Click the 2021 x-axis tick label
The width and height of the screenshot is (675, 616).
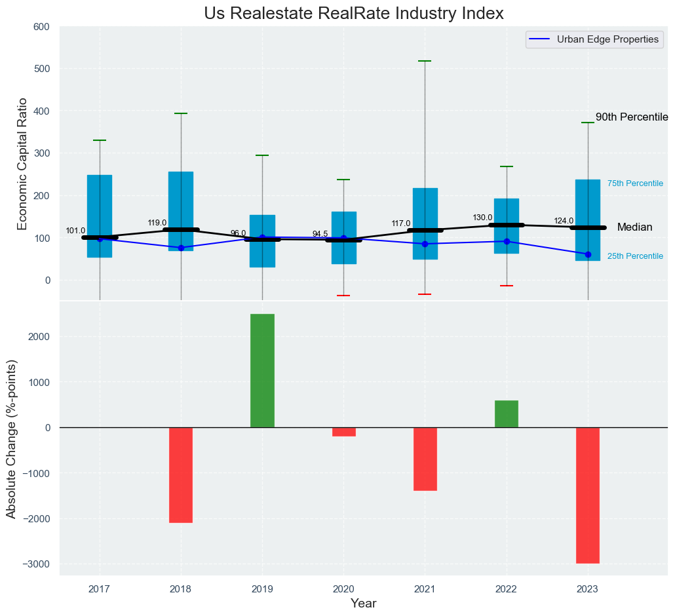click(425, 590)
